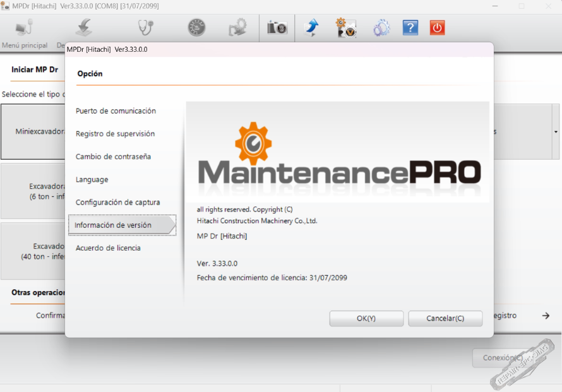Click the 'Fecha de vencimiento de licencia' line

(272, 278)
